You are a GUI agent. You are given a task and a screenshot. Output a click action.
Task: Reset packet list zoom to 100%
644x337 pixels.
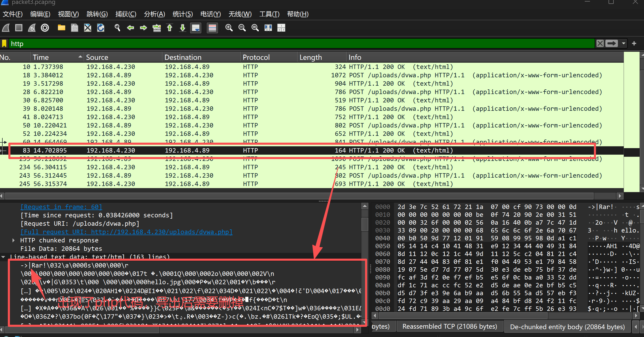pyautogui.click(x=255, y=28)
